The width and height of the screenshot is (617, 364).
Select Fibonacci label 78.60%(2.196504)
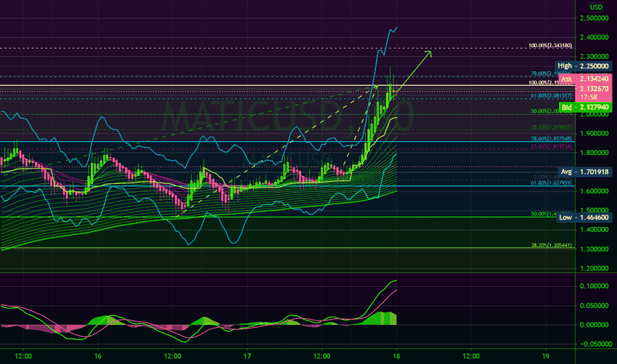[x=551, y=73]
